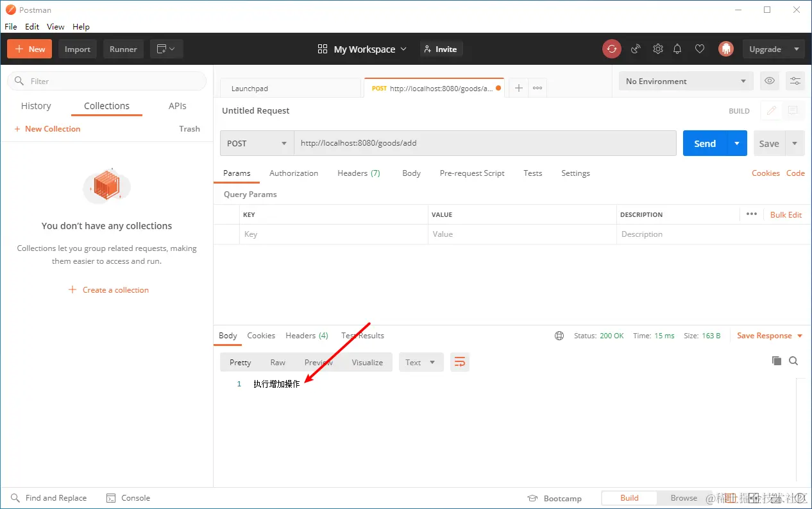Screen dimensions: 812x509
Task: Show response Cookies tab
Action: pos(261,336)
